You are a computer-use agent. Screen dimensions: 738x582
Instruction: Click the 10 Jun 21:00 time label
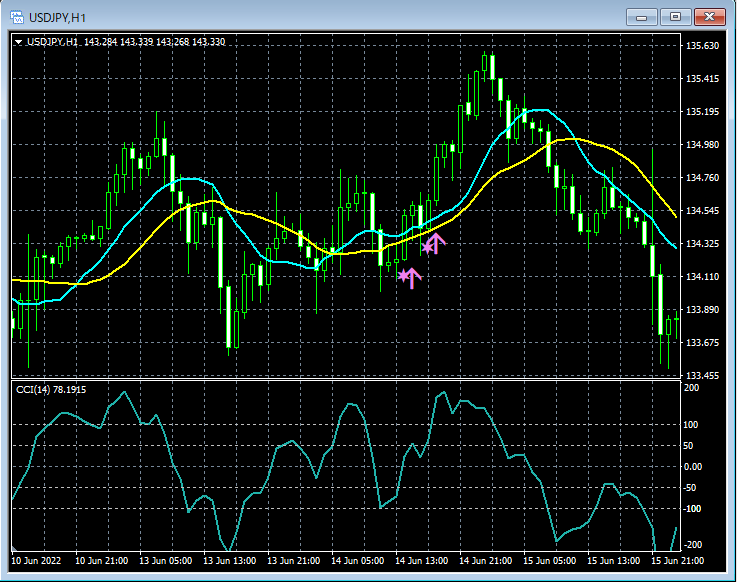[101, 560]
